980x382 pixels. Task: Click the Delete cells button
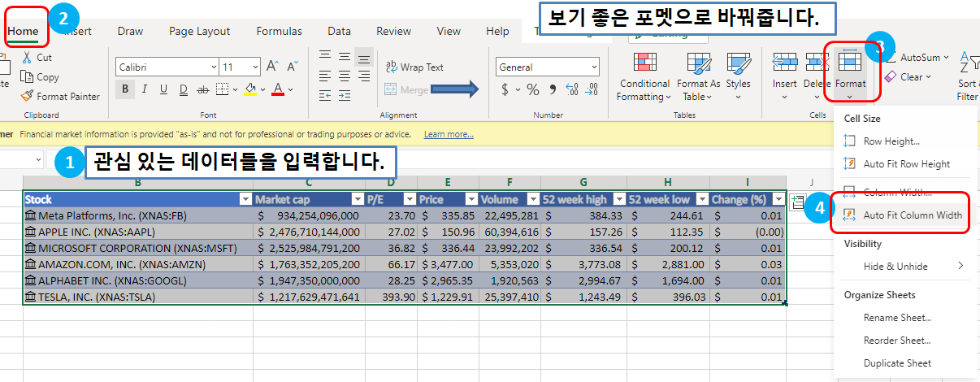[x=816, y=76]
